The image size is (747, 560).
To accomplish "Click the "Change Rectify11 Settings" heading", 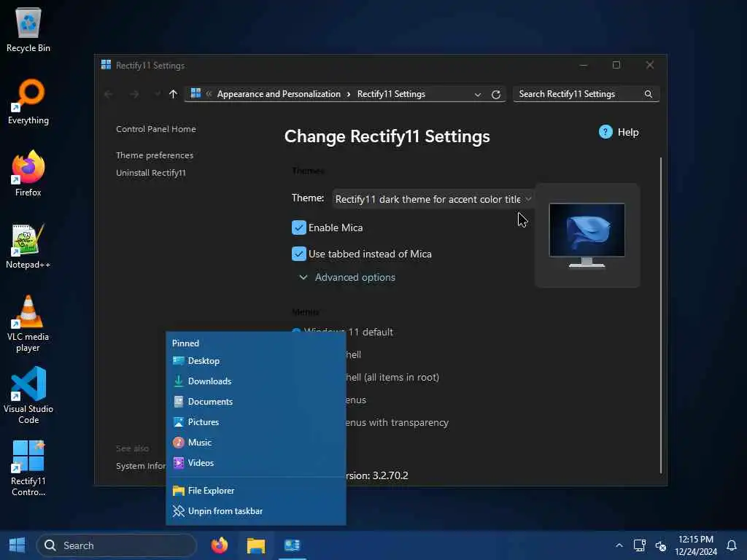I will click(x=387, y=136).
